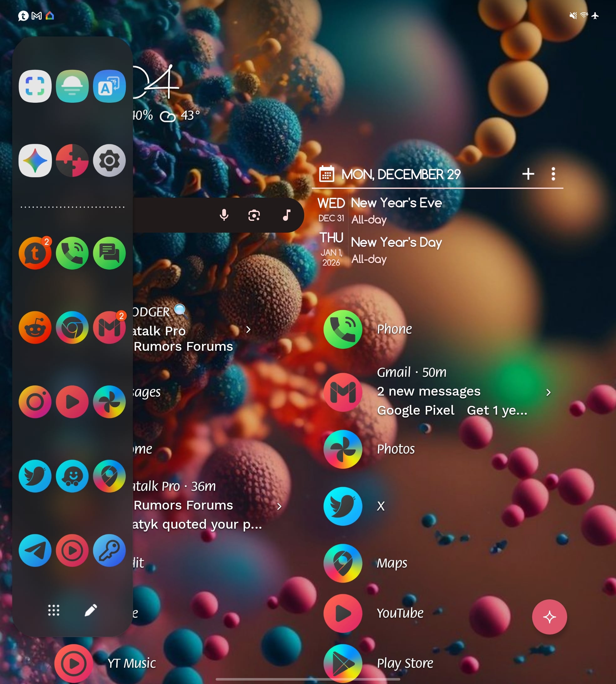
Task: Open calendar widget three-dot menu
Action: [553, 174]
